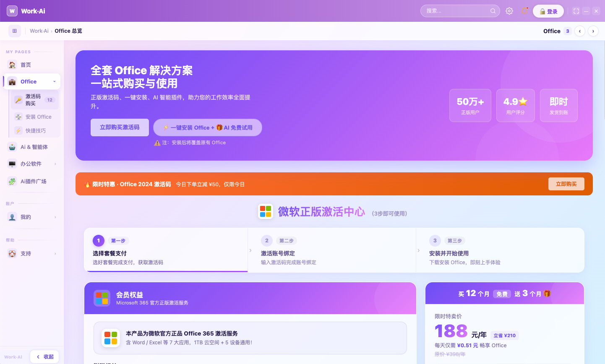Screen dimensions: 605x364
Task: Click 立即购买 on the orange promo banner
Action: 566,184
